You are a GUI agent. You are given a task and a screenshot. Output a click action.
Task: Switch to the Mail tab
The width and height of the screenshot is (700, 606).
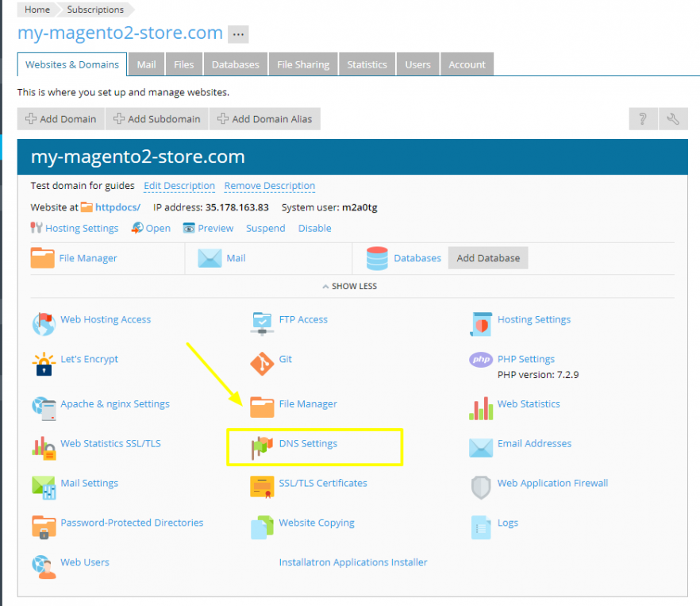pos(146,64)
